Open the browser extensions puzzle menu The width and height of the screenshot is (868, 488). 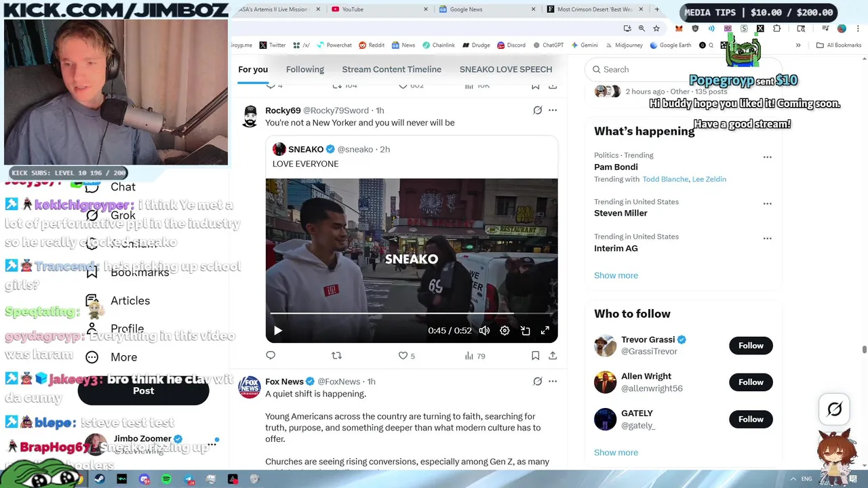pos(776,28)
